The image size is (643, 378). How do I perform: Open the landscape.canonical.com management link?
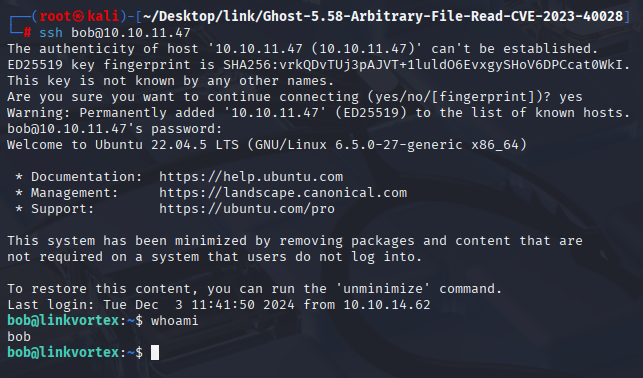coord(283,193)
